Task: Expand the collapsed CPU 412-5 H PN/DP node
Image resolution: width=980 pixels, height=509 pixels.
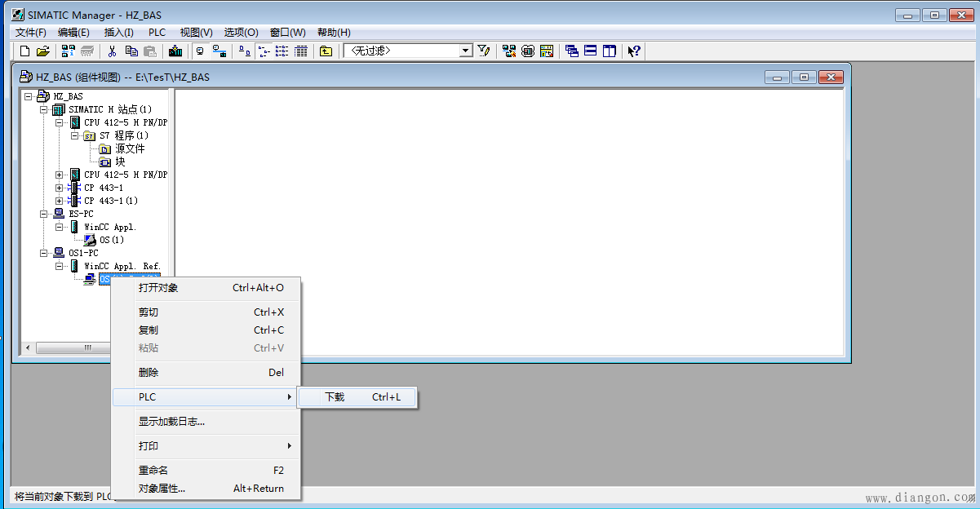Action: point(60,175)
